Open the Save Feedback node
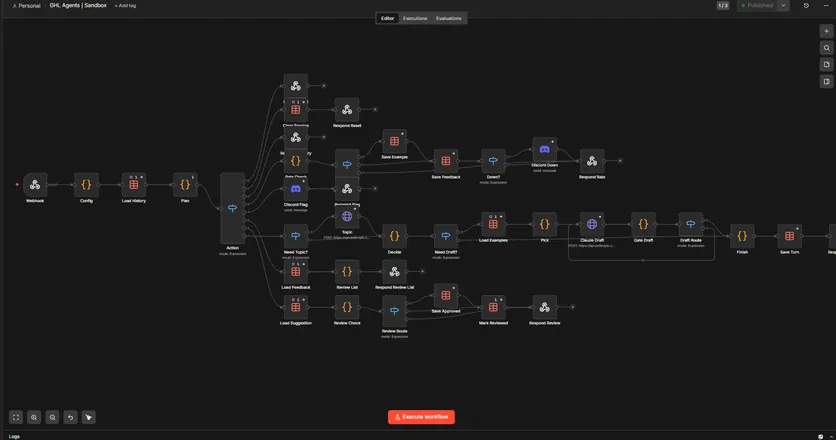Image resolution: width=836 pixels, height=440 pixels. tap(446, 161)
